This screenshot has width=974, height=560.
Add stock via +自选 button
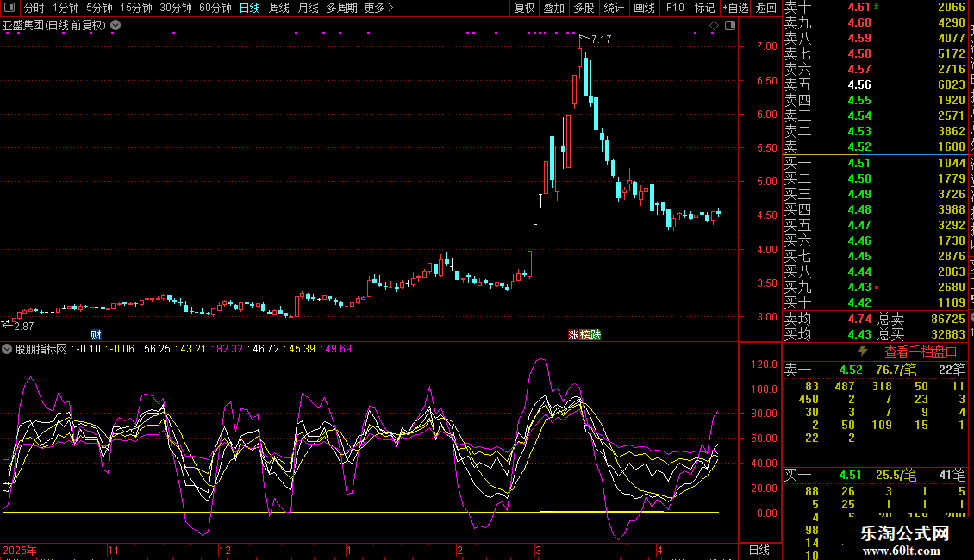736,8
